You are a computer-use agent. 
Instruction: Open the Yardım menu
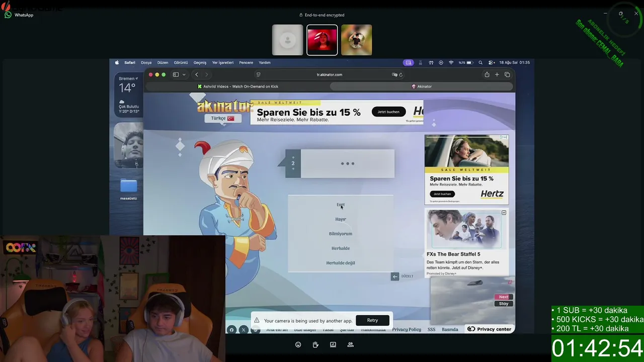click(x=265, y=63)
